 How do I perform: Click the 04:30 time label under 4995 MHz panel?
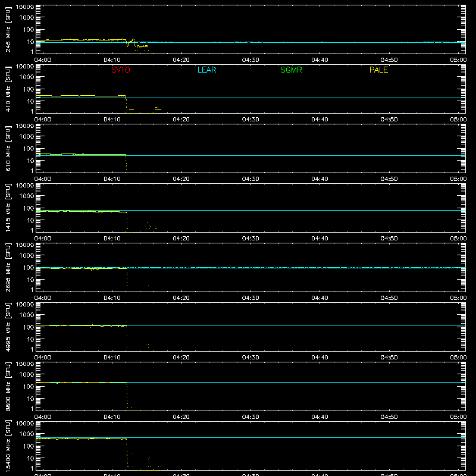coord(250,358)
